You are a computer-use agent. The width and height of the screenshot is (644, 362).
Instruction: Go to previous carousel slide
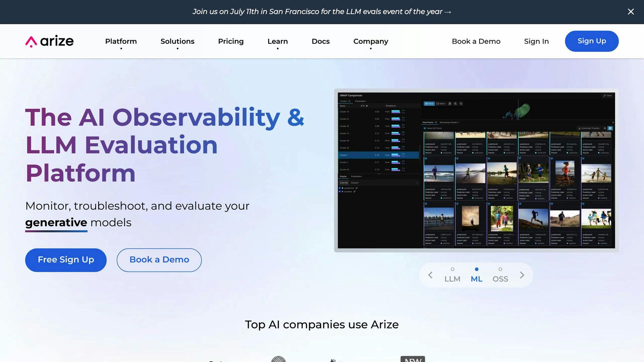pos(430,275)
